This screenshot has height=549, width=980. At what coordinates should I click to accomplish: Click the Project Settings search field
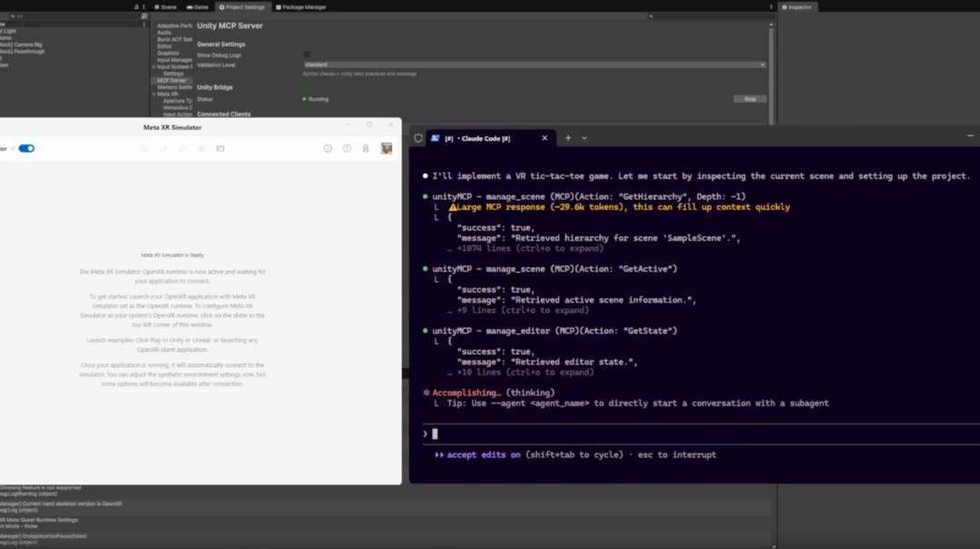tap(710, 16)
